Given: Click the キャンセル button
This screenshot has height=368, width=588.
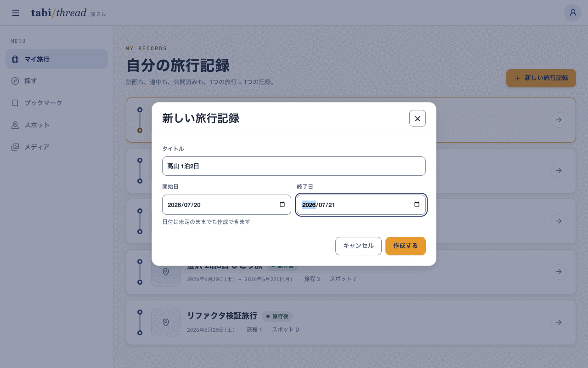Looking at the screenshot, I should coord(358,246).
